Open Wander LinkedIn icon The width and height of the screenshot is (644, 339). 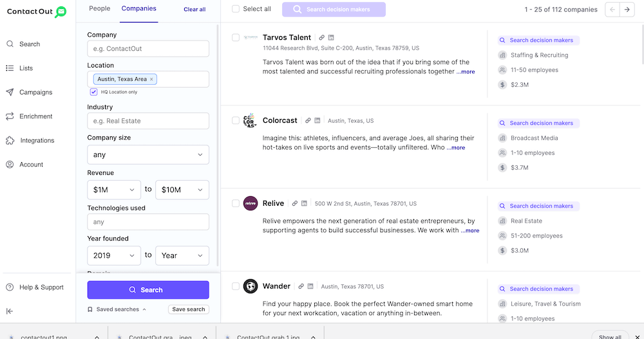click(x=310, y=286)
